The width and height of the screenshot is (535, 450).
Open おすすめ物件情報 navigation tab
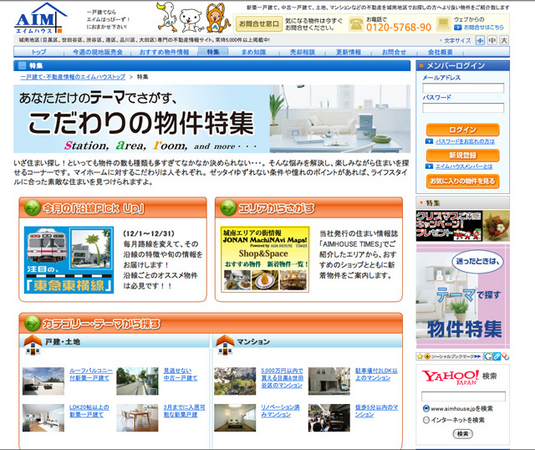[x=164, y=52]
